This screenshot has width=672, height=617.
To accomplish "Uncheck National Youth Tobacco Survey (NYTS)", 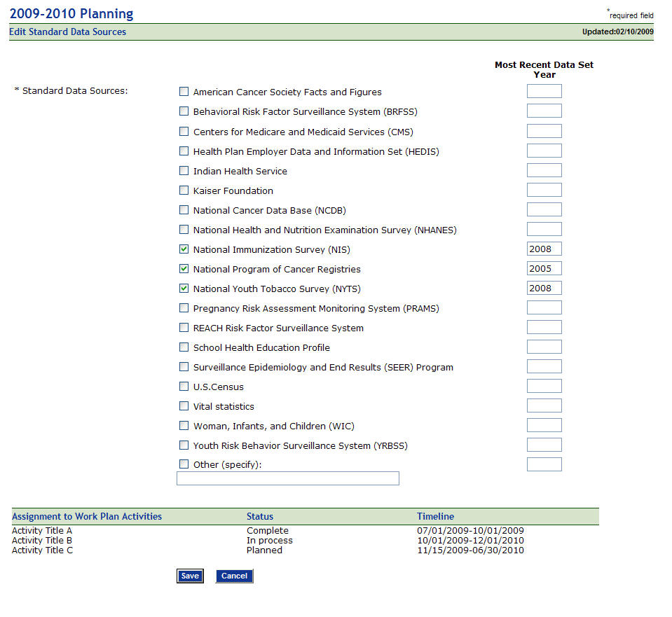I will [x=184, y=289].
